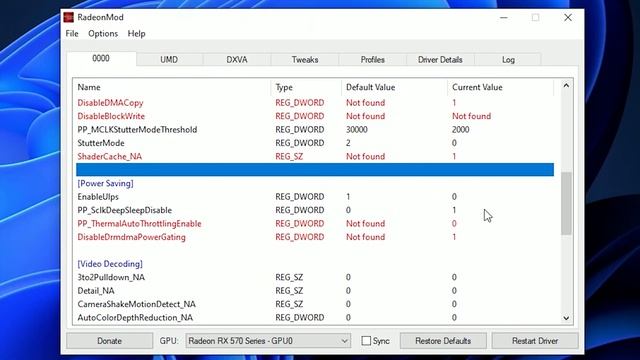Switch to the Log tab

pos(508,60)
